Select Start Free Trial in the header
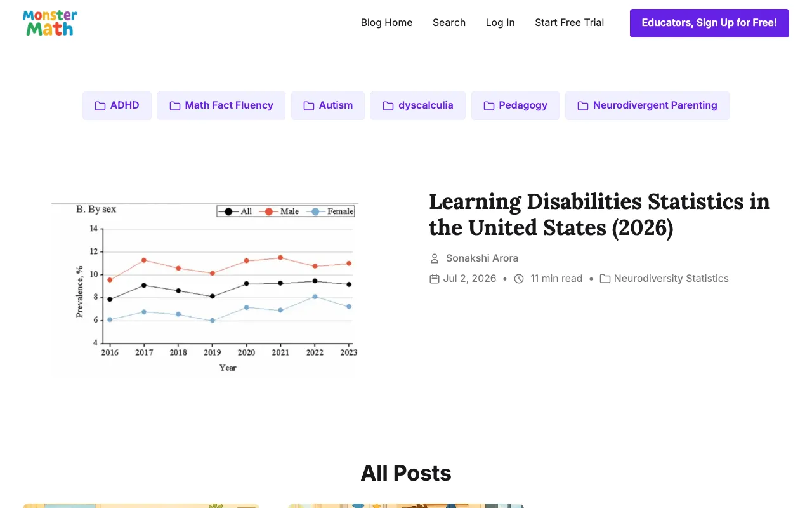Screen dimensions: 812x508 (569, 23)
